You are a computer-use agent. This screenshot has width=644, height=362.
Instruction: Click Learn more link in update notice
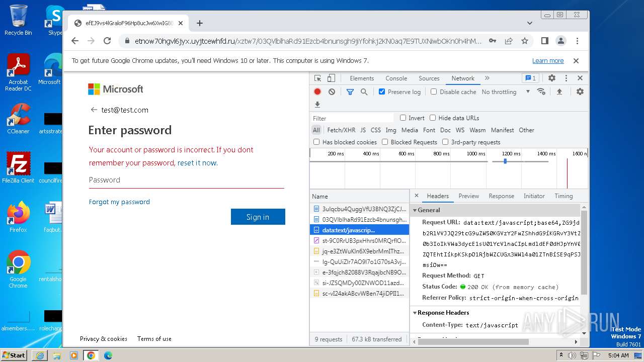click(x=548, y=60)
